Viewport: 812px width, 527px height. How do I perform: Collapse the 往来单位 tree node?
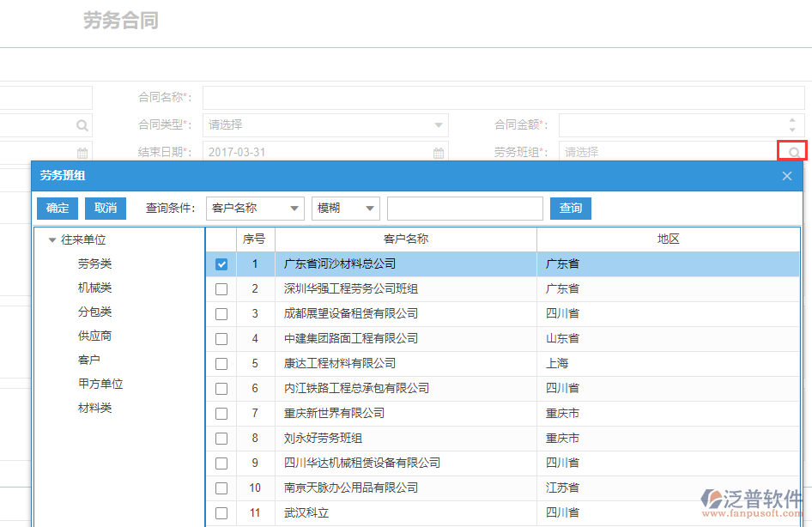[x=53, y=239]
